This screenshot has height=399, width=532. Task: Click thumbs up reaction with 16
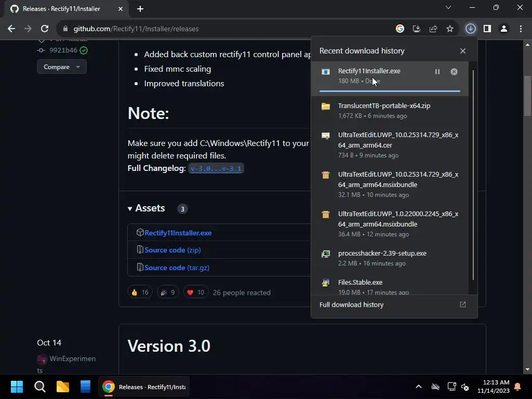coord(140,292)
